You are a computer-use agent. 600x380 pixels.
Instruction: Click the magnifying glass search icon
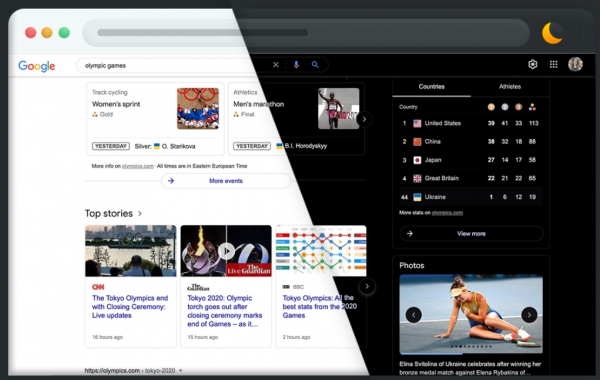[315, 65]
